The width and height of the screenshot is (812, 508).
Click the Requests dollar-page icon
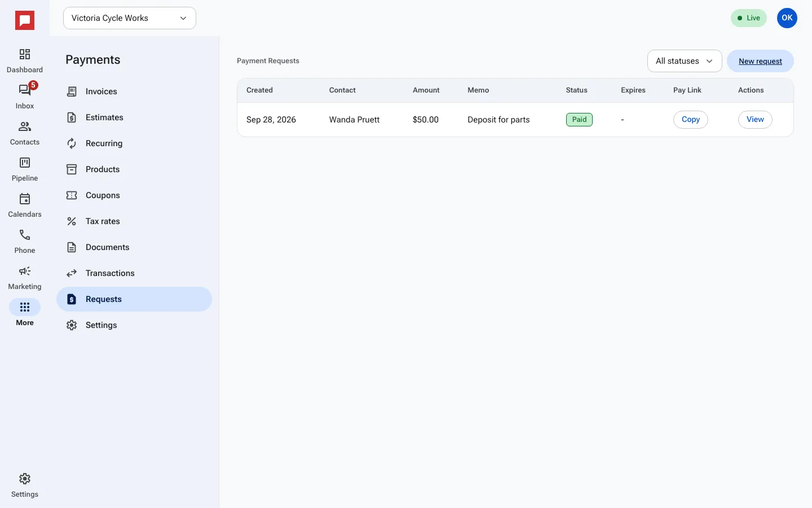click(x=72, y=299)
